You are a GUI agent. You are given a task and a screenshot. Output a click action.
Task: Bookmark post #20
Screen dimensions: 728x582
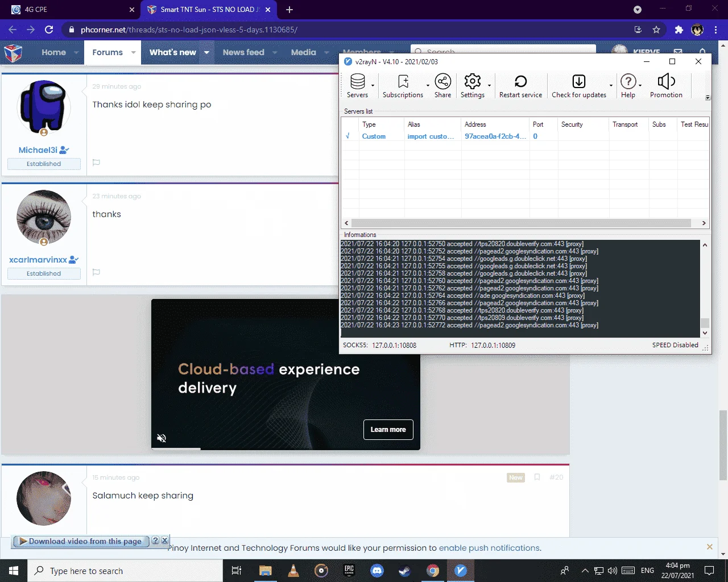[536, 477]
